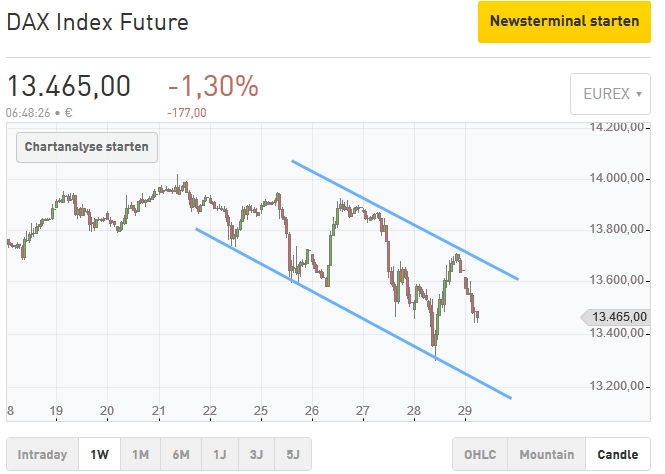Select the 1W time range

click(x=98, y=455)
